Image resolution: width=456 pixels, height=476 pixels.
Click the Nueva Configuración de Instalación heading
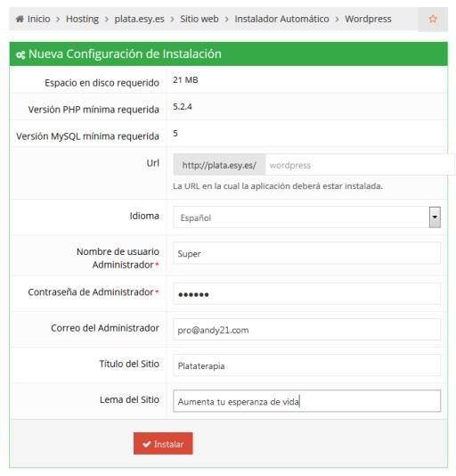coord(125,54)
